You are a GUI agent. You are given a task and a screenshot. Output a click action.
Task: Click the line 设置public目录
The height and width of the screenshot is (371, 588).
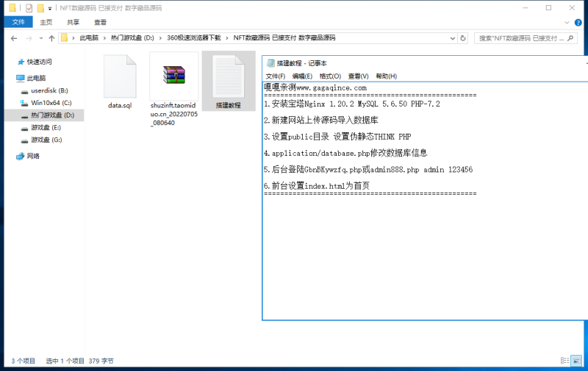click(x=337, y=137)
